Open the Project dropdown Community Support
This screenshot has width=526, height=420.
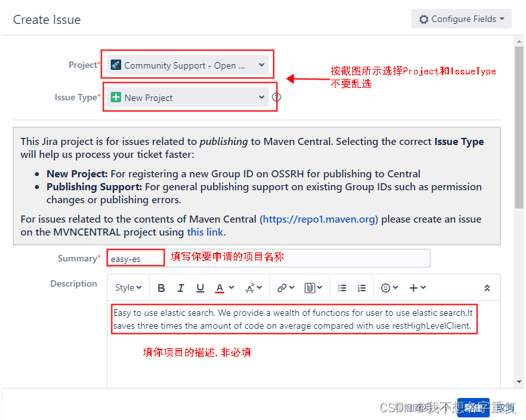pos(187,65)
